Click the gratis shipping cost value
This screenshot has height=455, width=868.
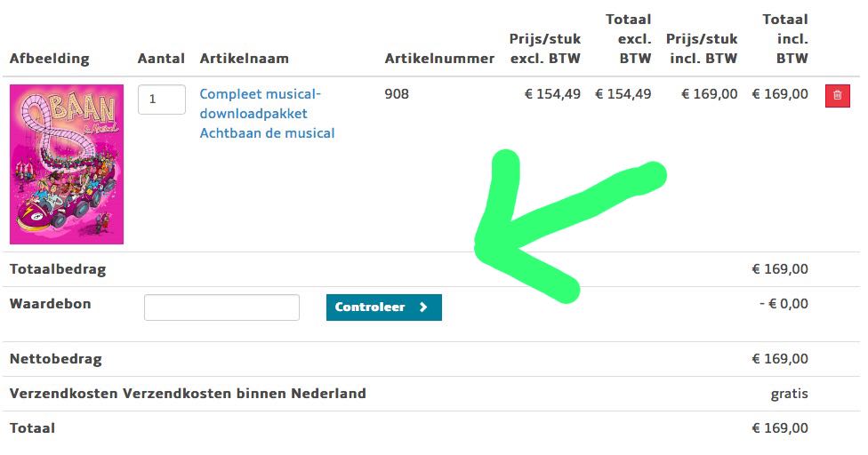click(789, 393)
